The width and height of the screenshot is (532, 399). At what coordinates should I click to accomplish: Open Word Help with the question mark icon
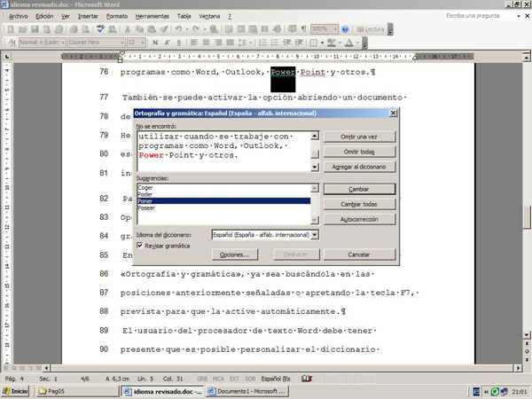coord(345,29)
